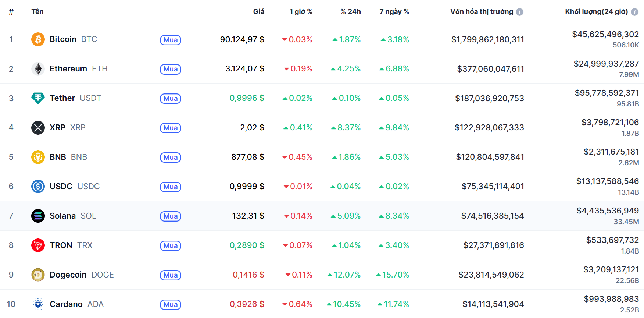Viewport: 644px width, 318px height.
Task: Click the USDC coin logo
Action: click(38, 187)
